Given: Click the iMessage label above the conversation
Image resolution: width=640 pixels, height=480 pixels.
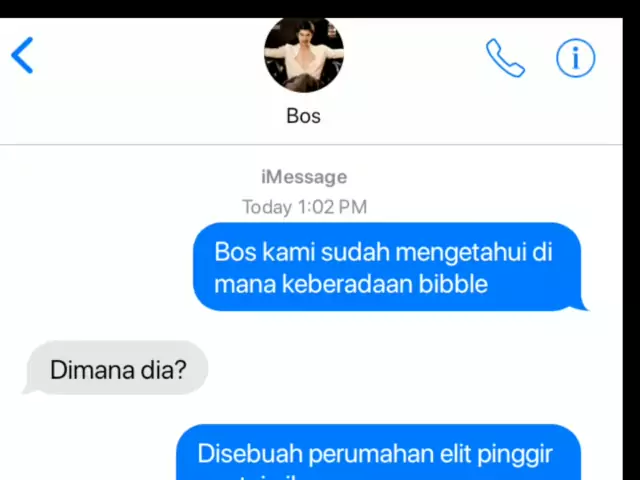Looking at the screenshot, I should click(304, 177).
